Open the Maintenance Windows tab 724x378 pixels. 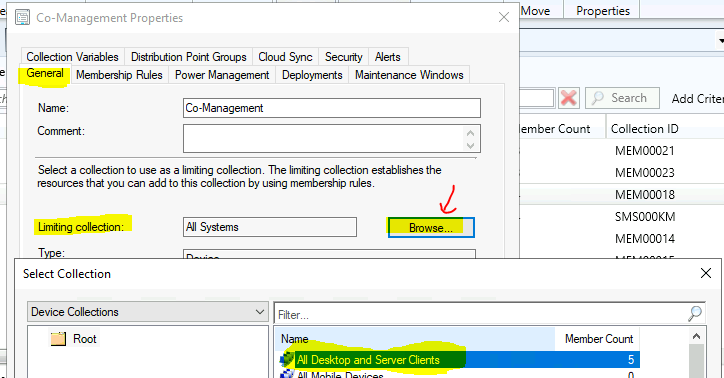(409, 75)
